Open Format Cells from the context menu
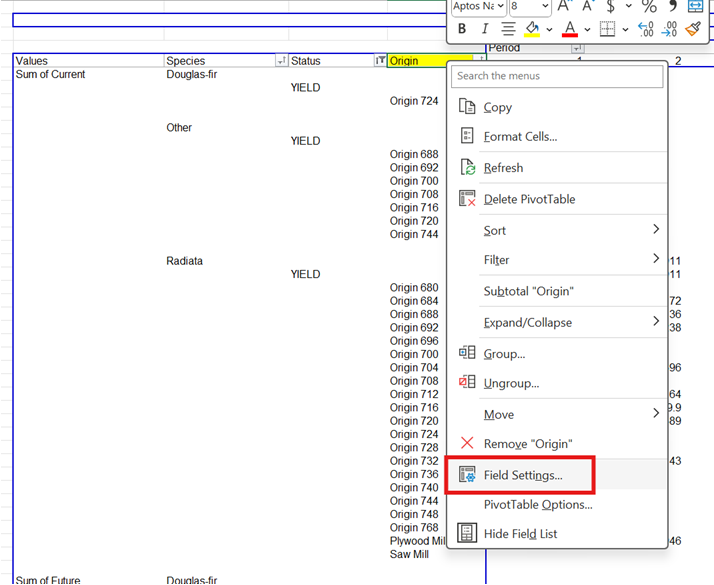Viewport: 714px width, 585px height. [x=557, y=136]
